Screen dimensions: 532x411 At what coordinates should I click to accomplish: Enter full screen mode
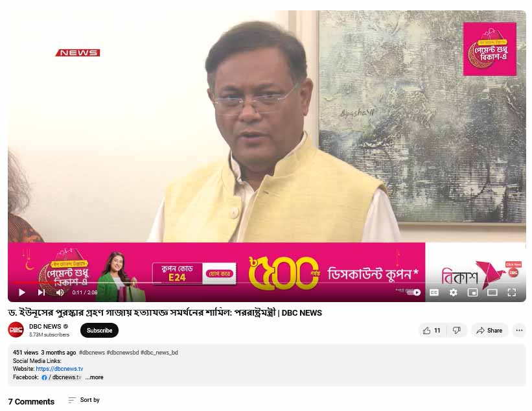pyautogui.click(x=512, y=292)
